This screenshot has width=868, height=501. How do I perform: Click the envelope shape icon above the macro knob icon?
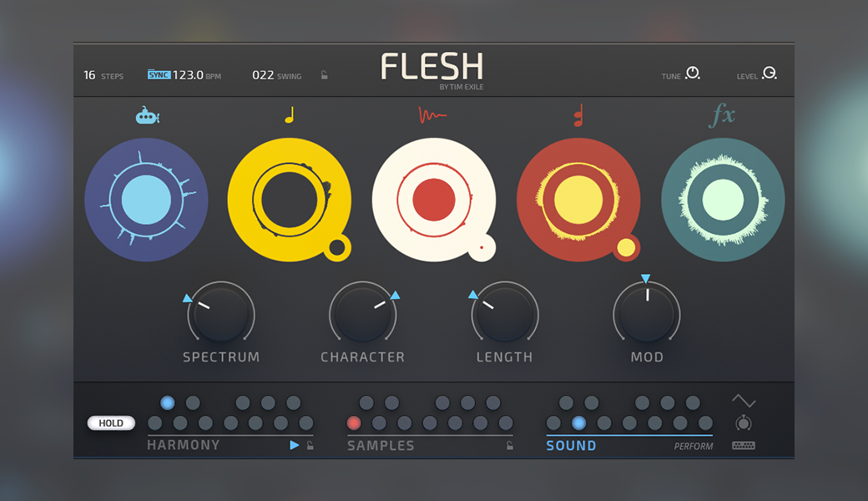[744, 400]
